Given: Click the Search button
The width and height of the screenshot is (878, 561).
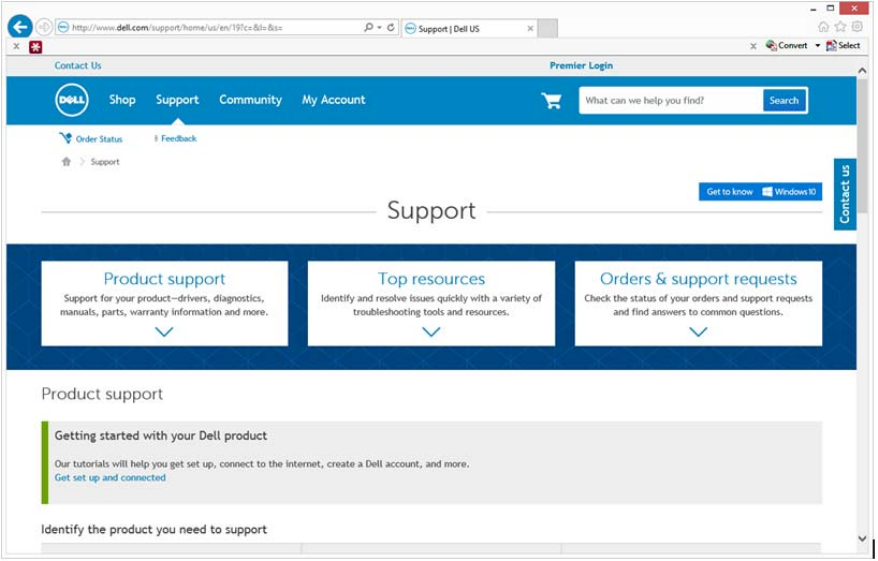Looking at the screenshot, I should pyautogui.click(x=785, y=101).
